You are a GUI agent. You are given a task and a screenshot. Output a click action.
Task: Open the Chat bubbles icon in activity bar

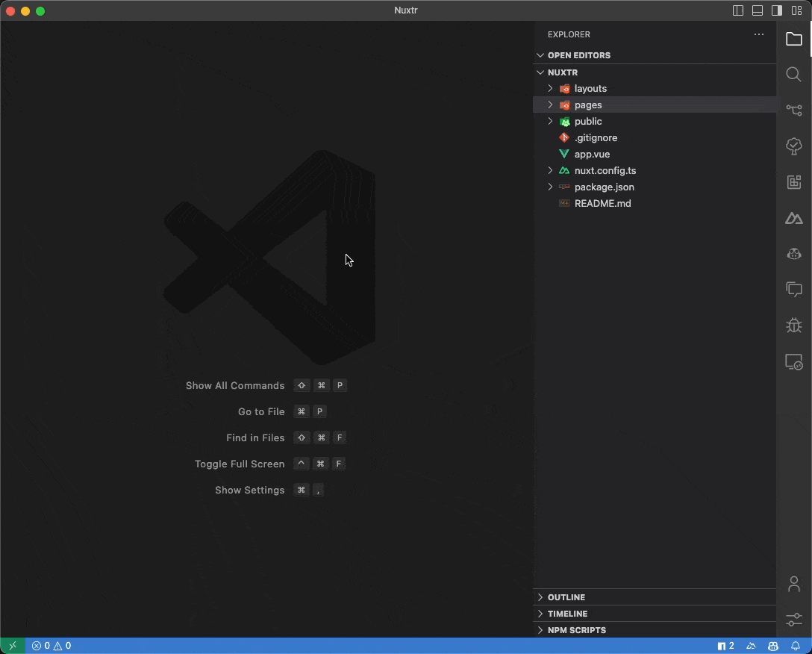pyautogui.click(x=793, y=289)
